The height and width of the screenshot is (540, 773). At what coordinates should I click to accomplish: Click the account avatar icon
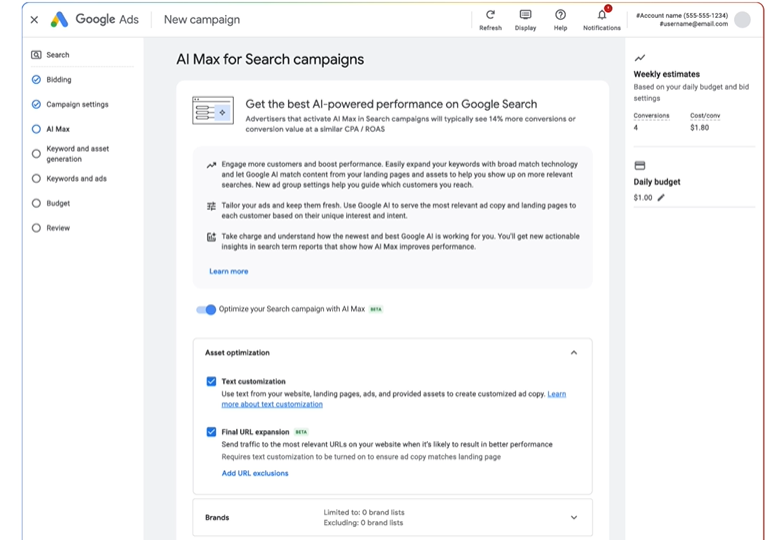(742, 19)
